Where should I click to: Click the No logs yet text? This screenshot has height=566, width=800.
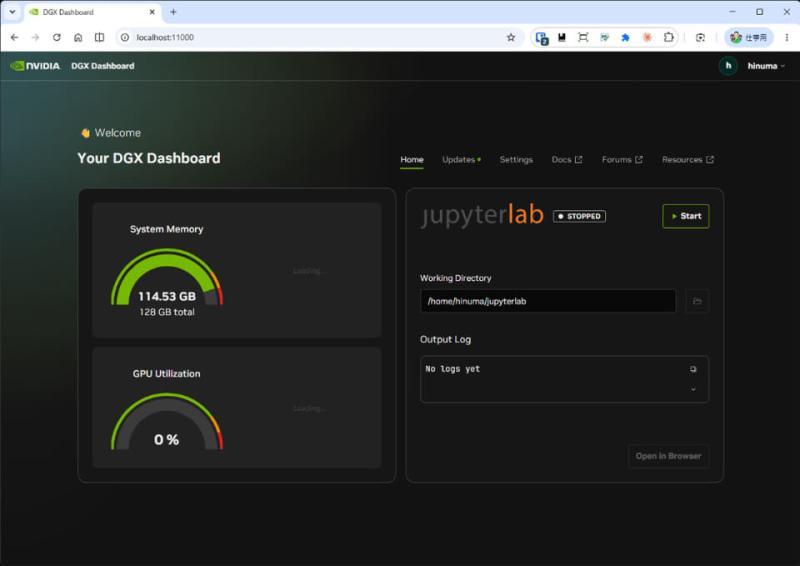453,368
